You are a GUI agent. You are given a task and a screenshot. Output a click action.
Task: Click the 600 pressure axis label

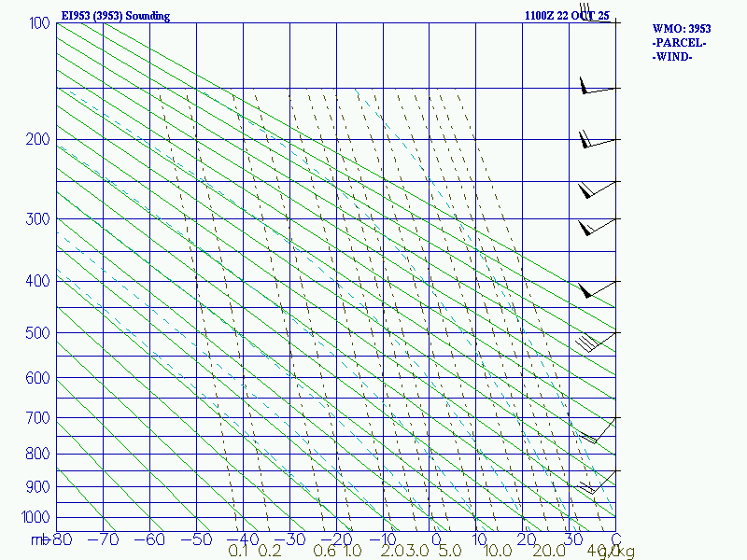click(37, 378)
